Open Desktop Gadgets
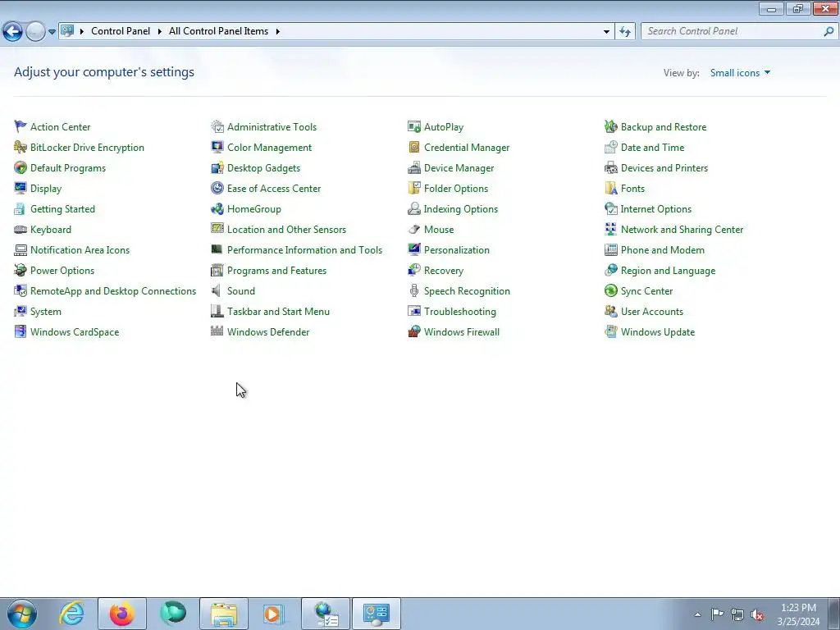 click(x=263, y=167)
